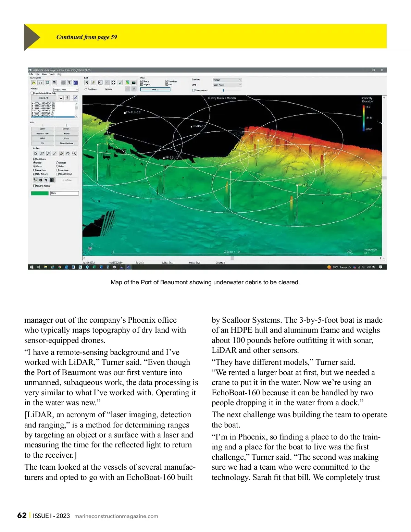411x532 pixels.
Task: Select the hand pan tool
Action: [68, 153]
